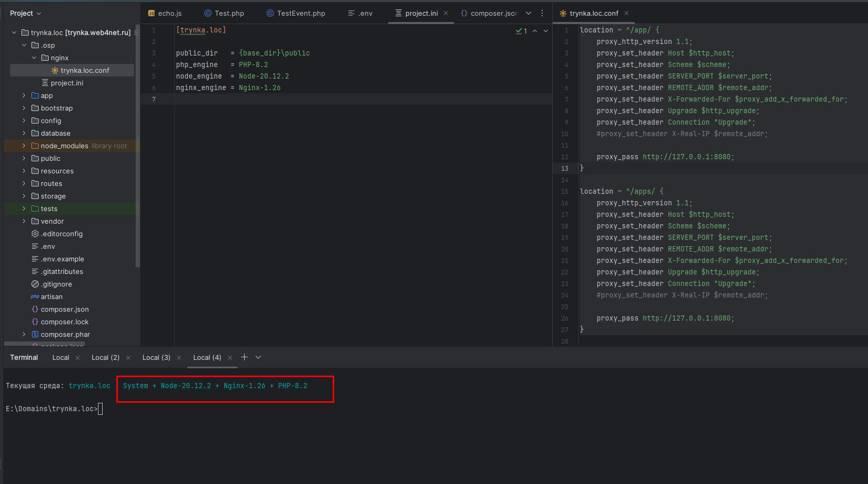
Task: Switch to echo.js editor tab
Action: click(x=164, y=13)
